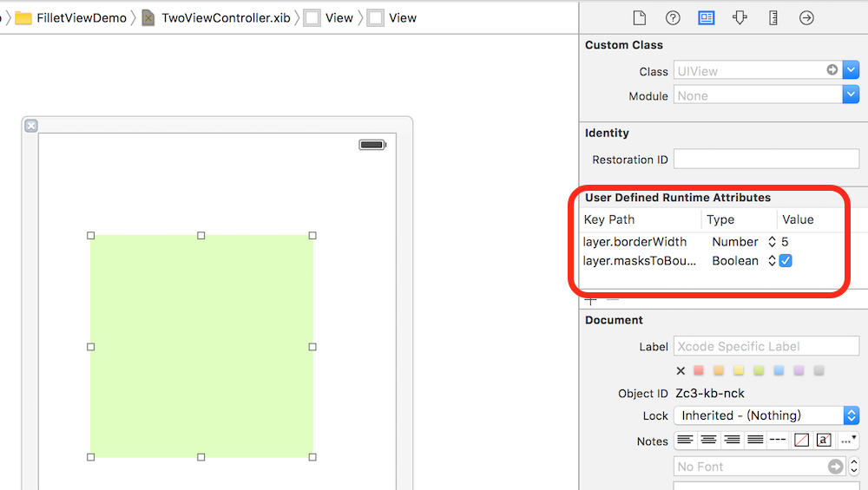The width and height of the screenshot is (868, 490).
Task: Open the Class dropdown arrow
Action: 851,69
